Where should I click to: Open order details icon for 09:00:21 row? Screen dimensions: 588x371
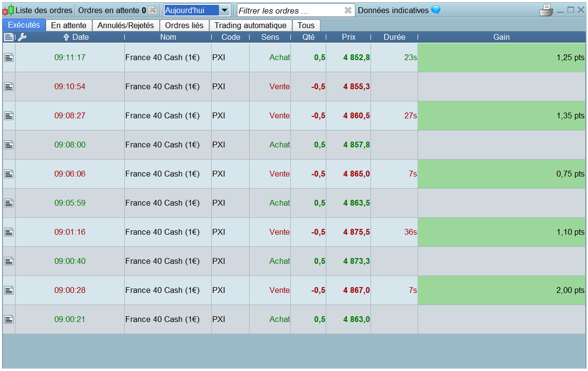[x=9, y=319]
